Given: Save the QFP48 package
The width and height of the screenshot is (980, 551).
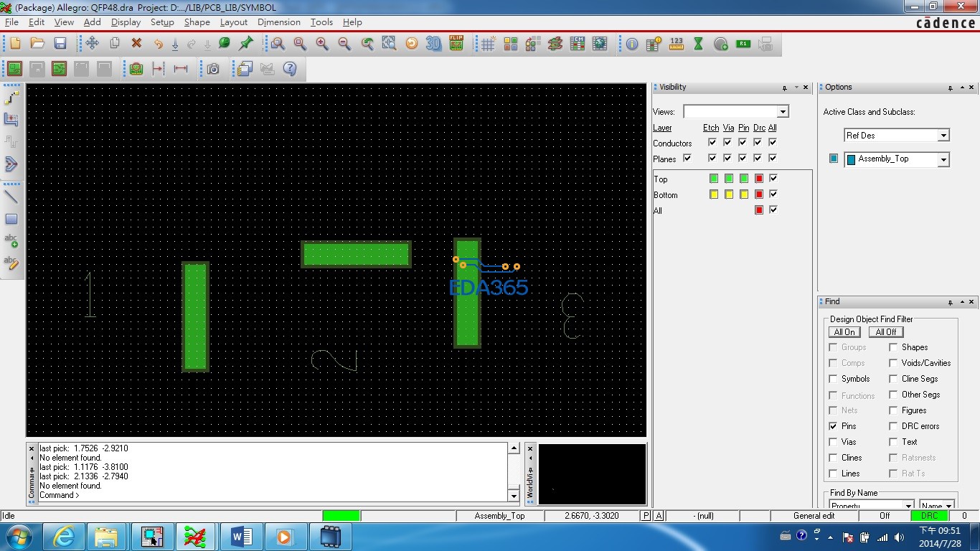Looking at the screenshot, I should (60, 44).
